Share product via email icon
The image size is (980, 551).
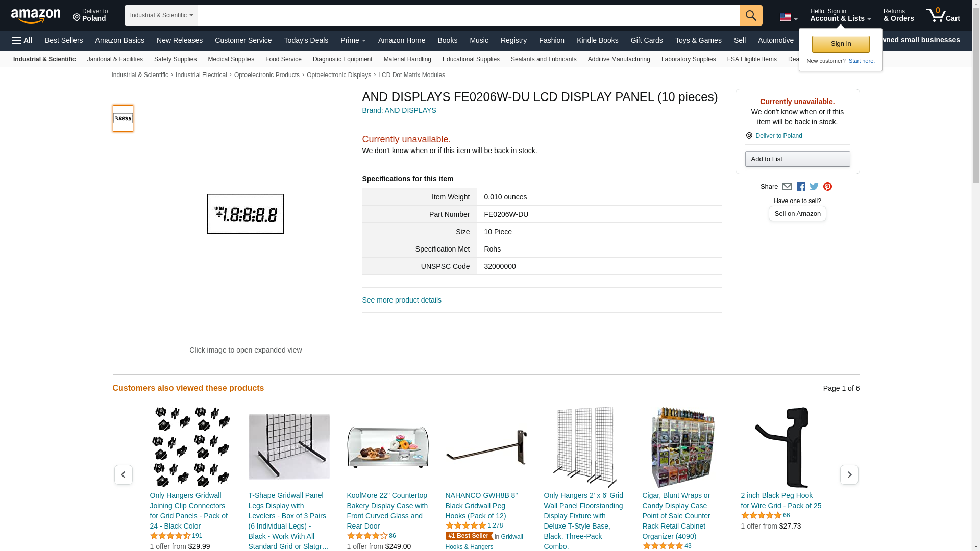point(787,187)
